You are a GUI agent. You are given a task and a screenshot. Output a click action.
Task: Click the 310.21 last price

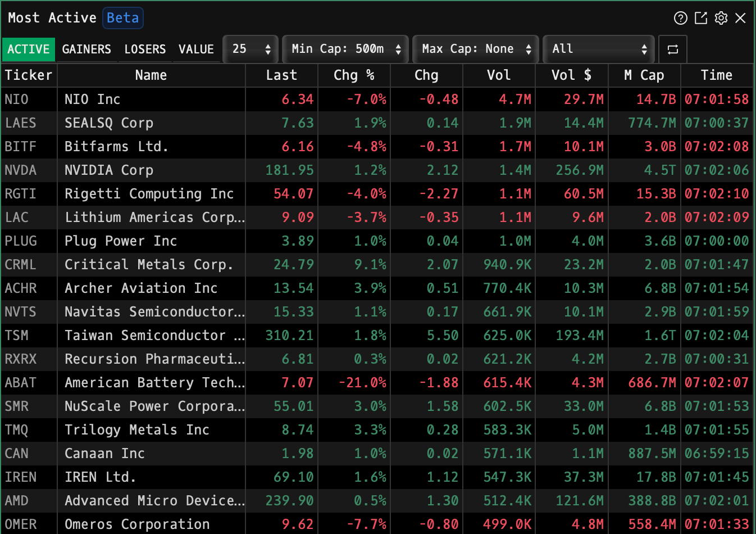290,336
